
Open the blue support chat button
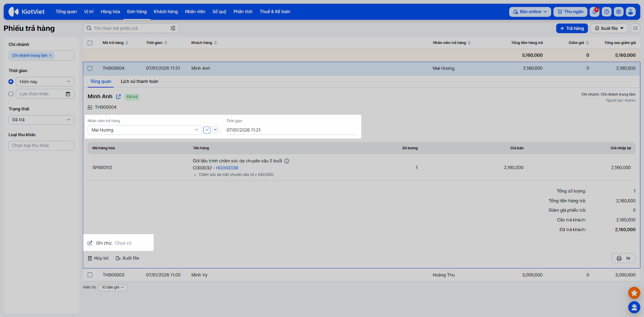(x=634, y=307)
